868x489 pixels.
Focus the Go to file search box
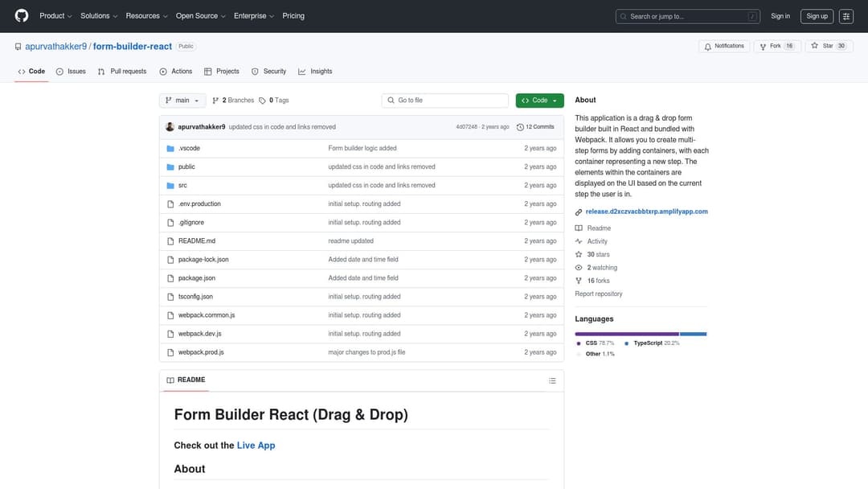coord(444,101)
